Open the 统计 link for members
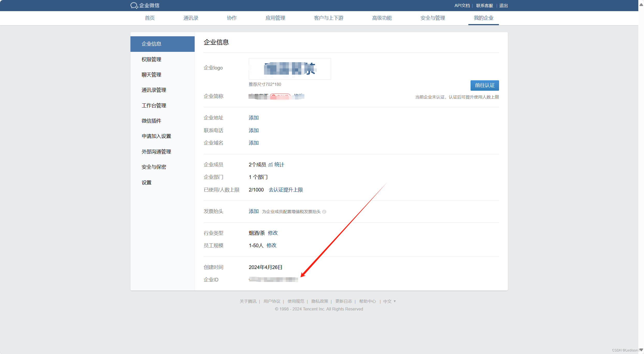The image size is (644, 354). pos(279,165)
